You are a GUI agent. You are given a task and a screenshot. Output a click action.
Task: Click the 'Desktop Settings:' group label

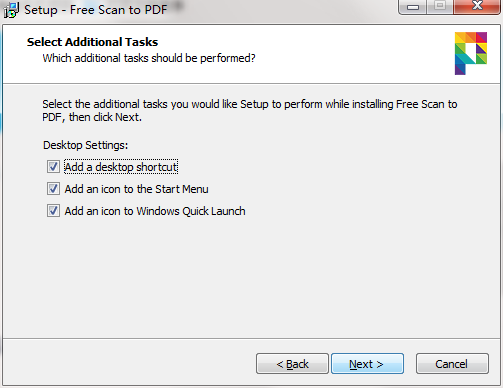tap(86, 145)
